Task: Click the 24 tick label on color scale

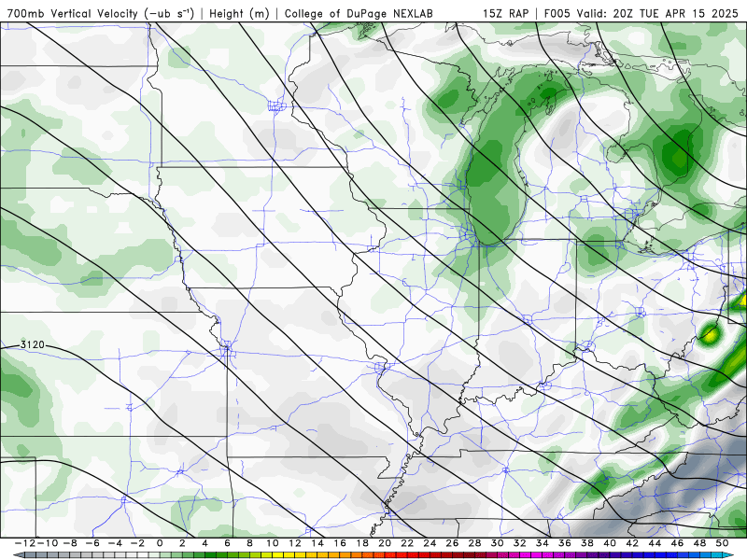Action: tap(430, 543)
